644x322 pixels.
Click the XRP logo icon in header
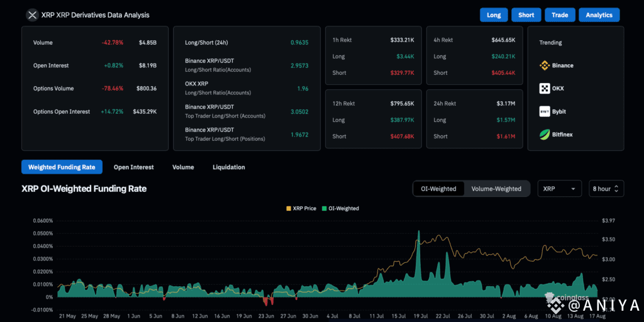(x=31, y=15)
